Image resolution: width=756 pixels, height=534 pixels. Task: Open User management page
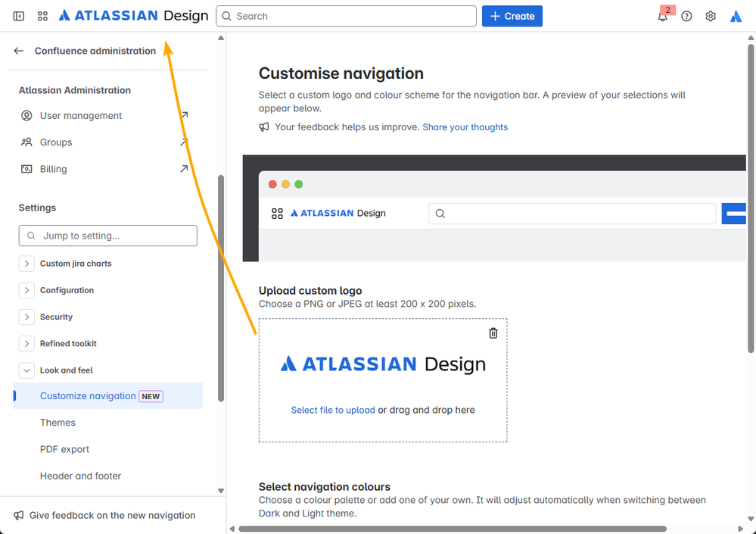click(x=81, y=116)
